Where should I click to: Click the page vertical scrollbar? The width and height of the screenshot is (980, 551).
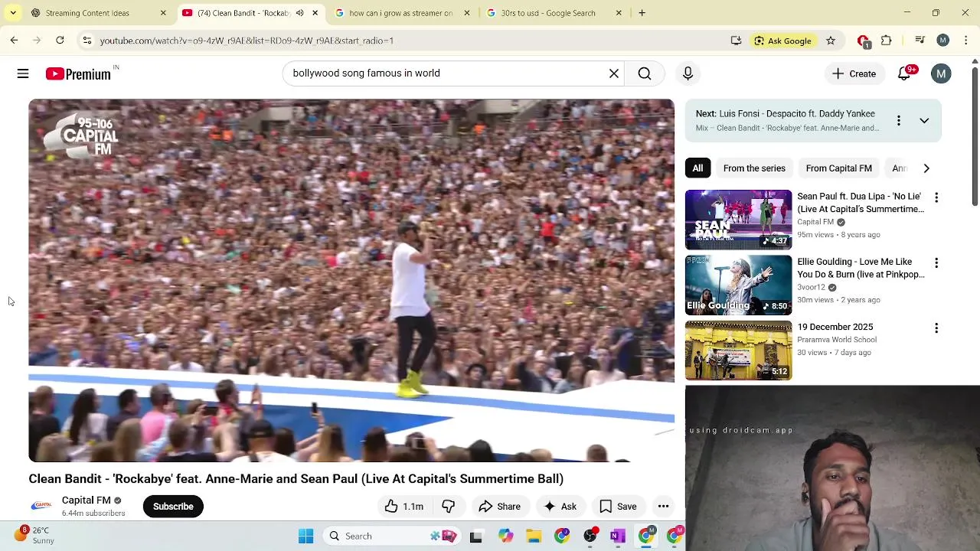click(x=975, y=138)
